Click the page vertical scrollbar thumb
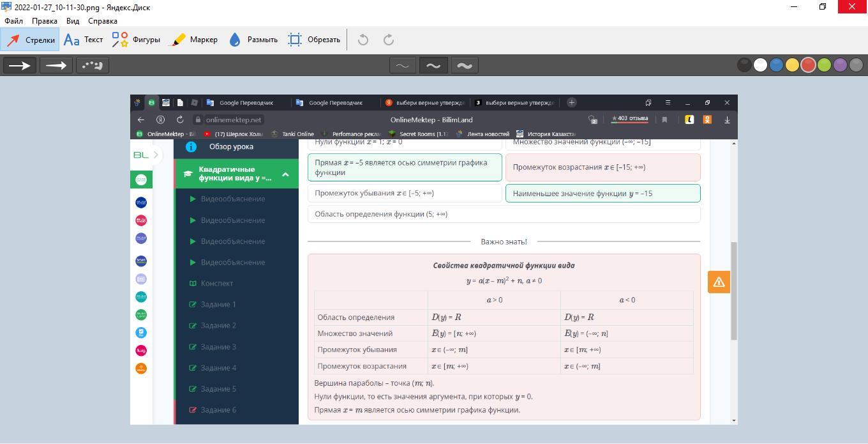The width and height of the screenshot is (868, 444). [734, 291]
